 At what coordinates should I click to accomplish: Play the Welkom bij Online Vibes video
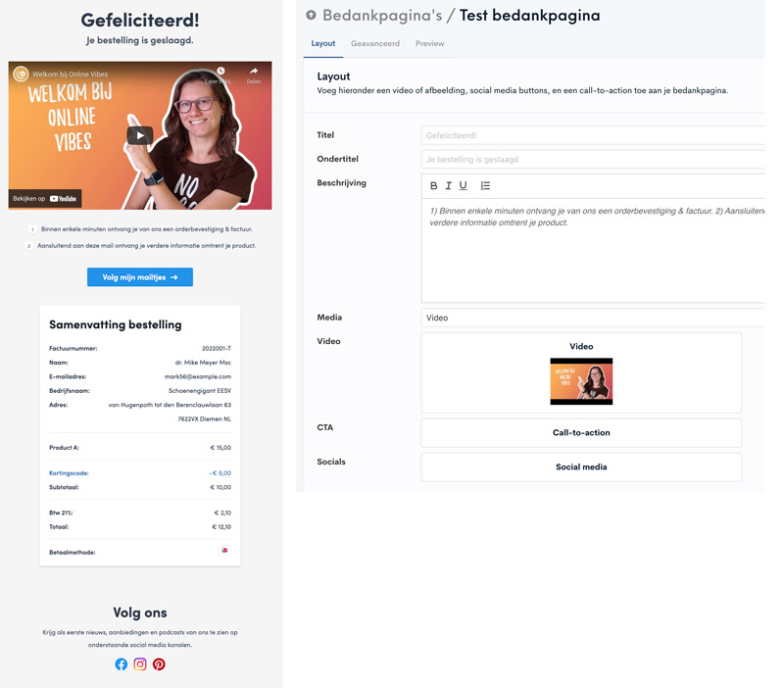coord(139,136)
